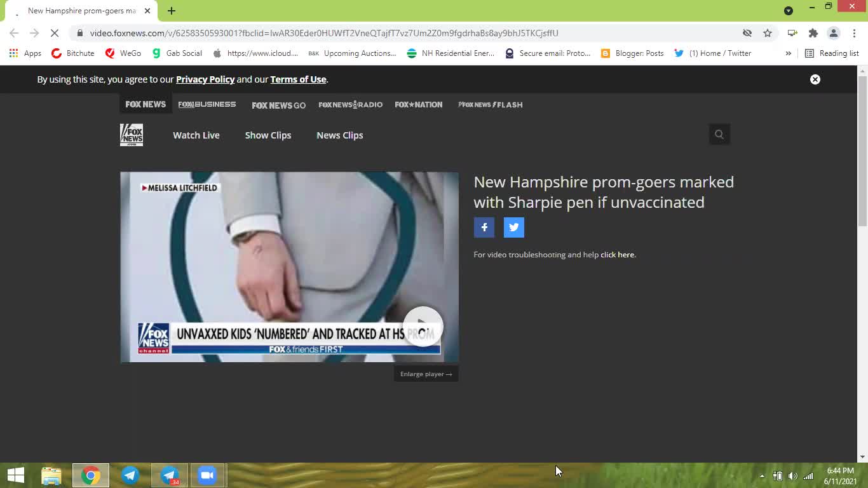Open Telegram with 34 unread badge

[170, 475]
